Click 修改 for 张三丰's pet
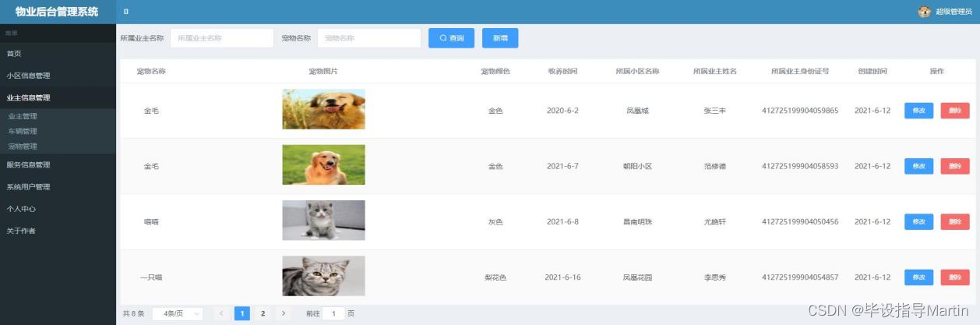The image size is (980, 325). coord(918,111)
